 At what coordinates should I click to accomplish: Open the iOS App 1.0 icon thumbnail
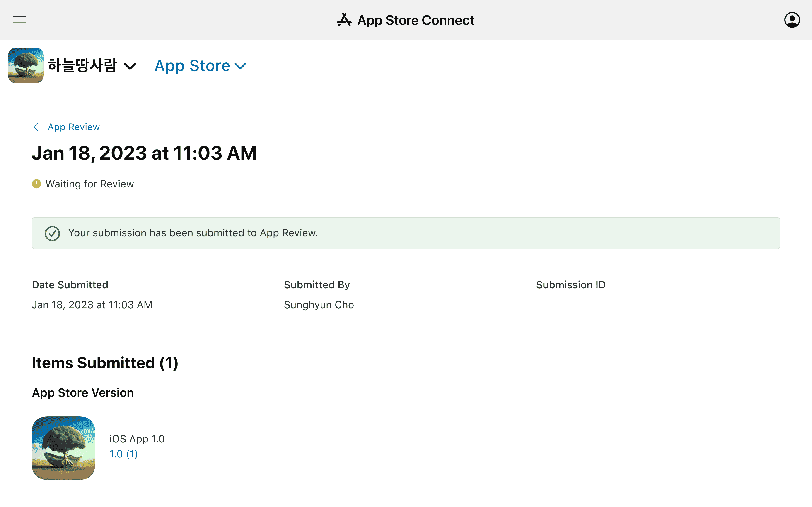[x=63, y=448]
